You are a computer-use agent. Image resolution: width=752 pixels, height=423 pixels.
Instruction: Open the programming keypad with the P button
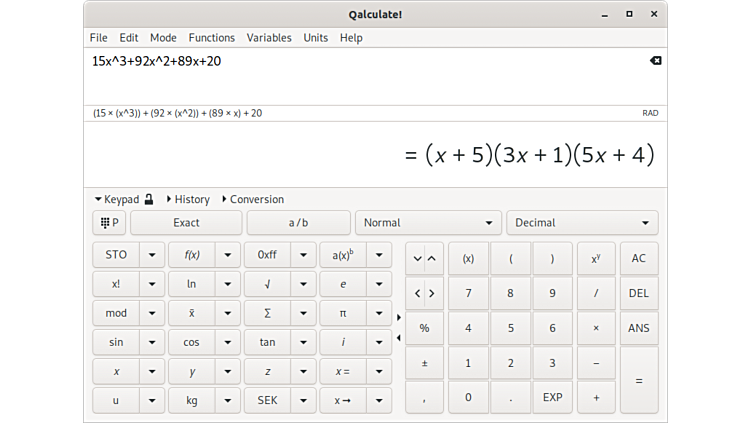[x=109, y=223]
